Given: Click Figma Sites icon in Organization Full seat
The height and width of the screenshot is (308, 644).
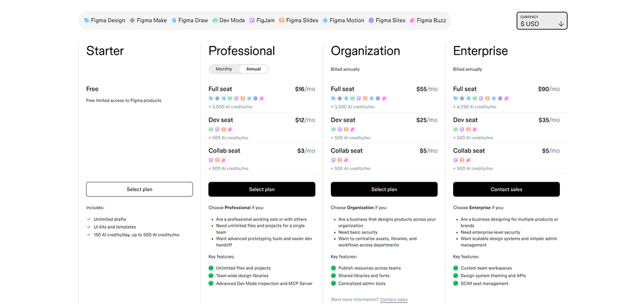Looking at the screenshot, I should pyautogui.click(x=378, y=98).
